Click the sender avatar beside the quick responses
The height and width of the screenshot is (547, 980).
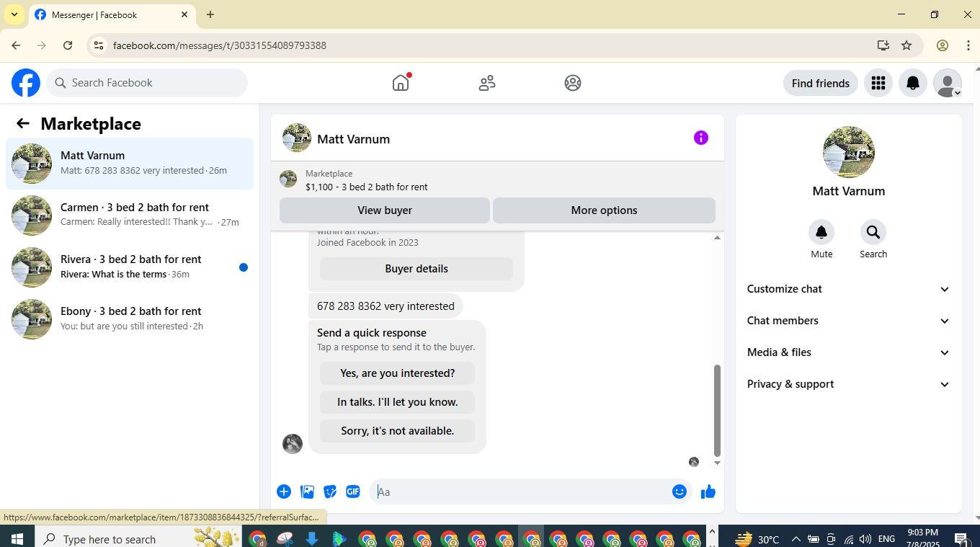(x=293, y=443)
